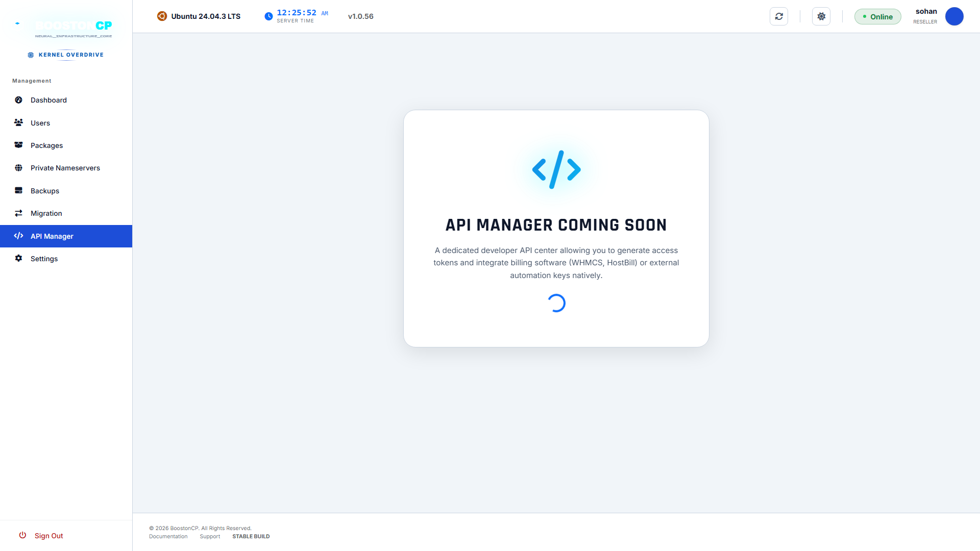980x551 pixels.
Task: Click the STABLE BUILD footer text
Action: coord(251,536)
